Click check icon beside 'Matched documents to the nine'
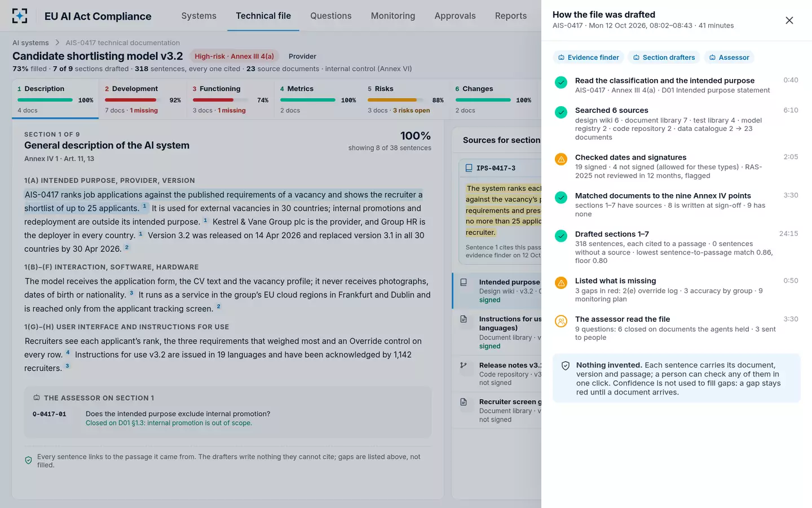 [x=561, y=198]
